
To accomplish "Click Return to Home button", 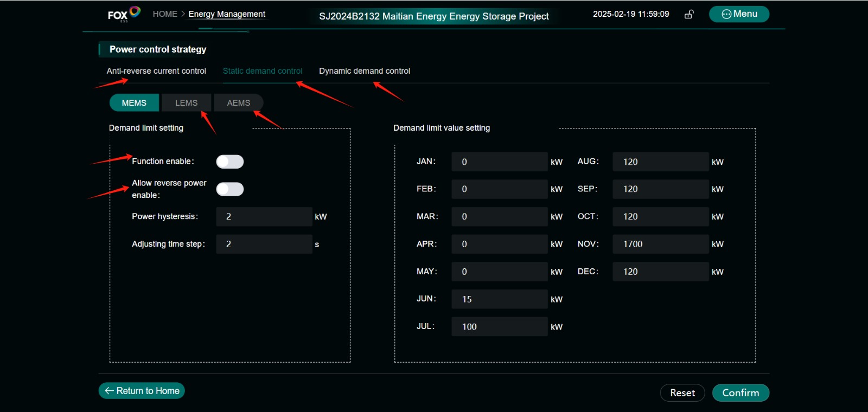I will click(142, 391).
